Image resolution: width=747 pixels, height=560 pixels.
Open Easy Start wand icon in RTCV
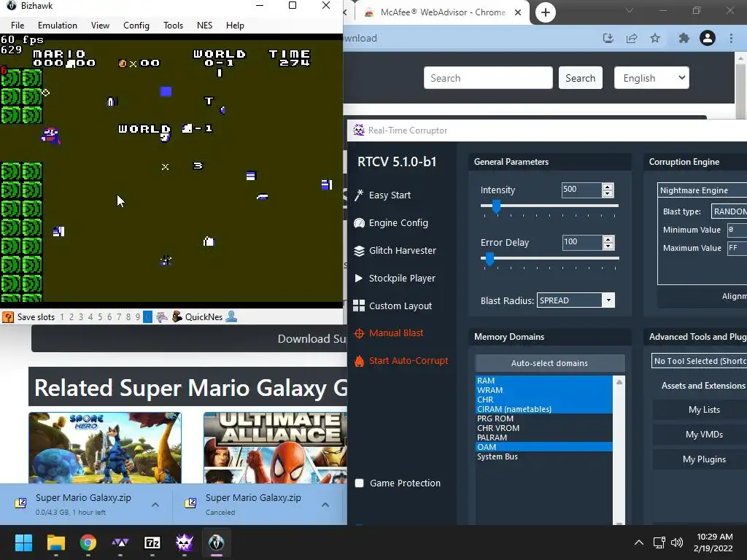pos(359,195)
